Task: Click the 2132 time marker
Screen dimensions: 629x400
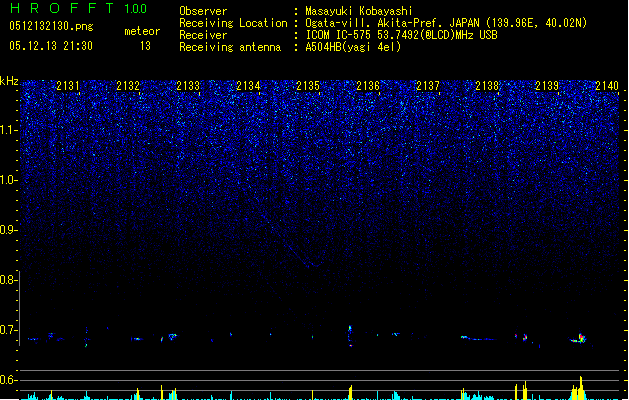Action: point(128,86)
